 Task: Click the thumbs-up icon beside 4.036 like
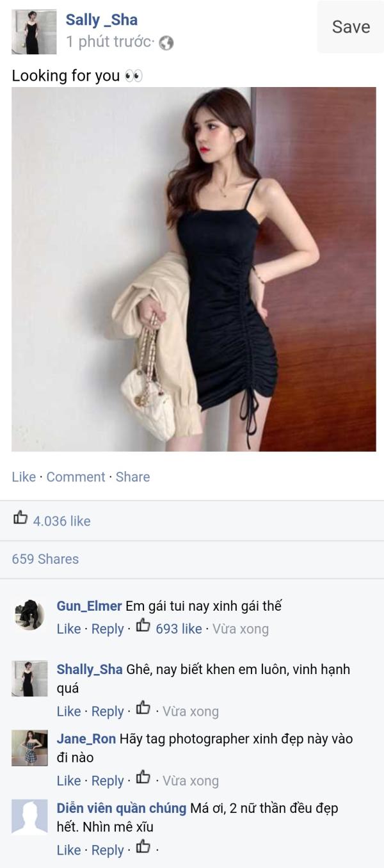(x=20, y=517)
